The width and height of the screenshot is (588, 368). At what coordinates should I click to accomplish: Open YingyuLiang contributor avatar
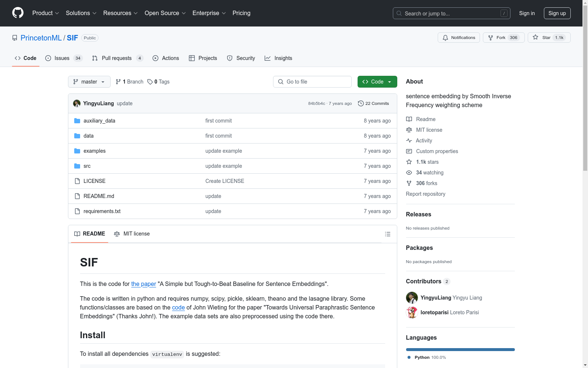point(412,298)
